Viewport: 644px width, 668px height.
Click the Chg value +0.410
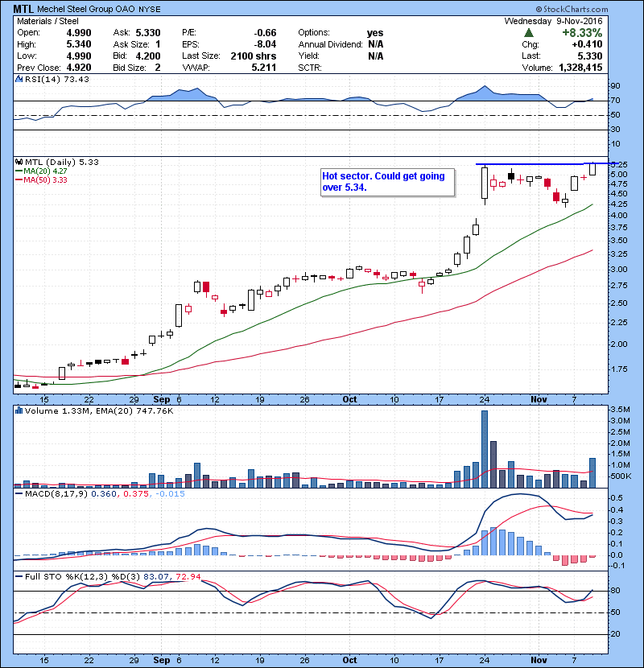tap(587, 44)
